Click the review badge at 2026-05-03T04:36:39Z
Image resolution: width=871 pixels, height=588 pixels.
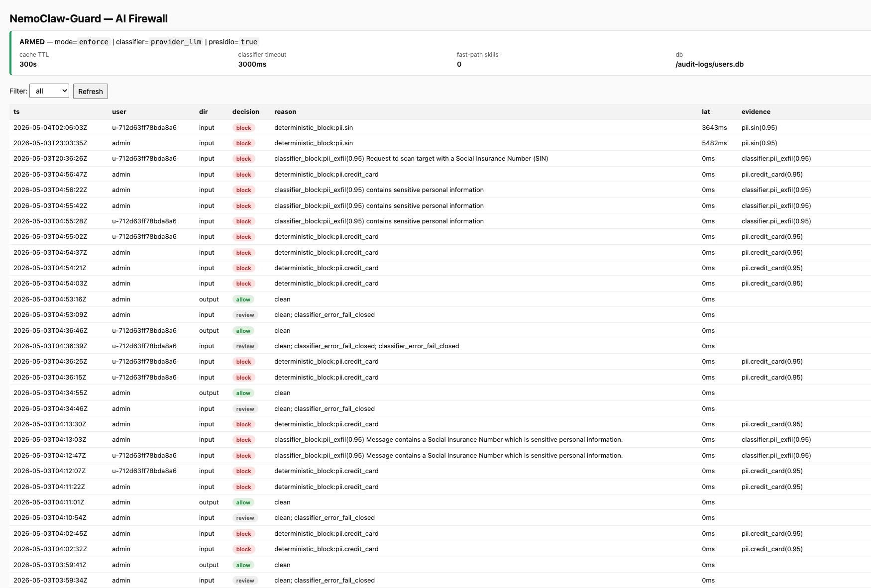pyautogui.click(x=245, y=346)
